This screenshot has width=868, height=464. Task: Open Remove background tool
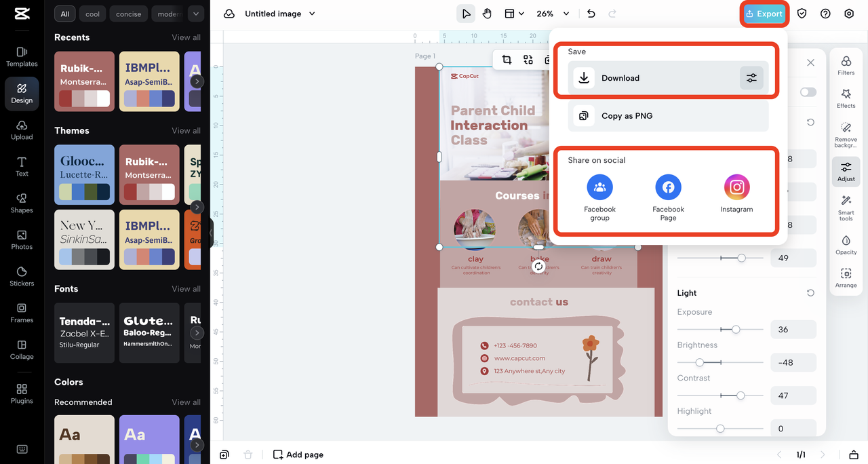[x=846, y=135]
